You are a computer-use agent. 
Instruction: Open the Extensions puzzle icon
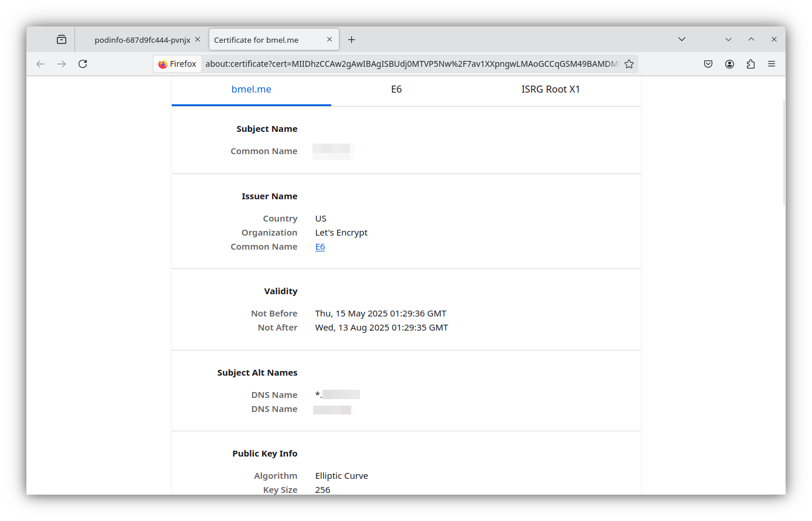pyautogui.click(x=750, y=64)
